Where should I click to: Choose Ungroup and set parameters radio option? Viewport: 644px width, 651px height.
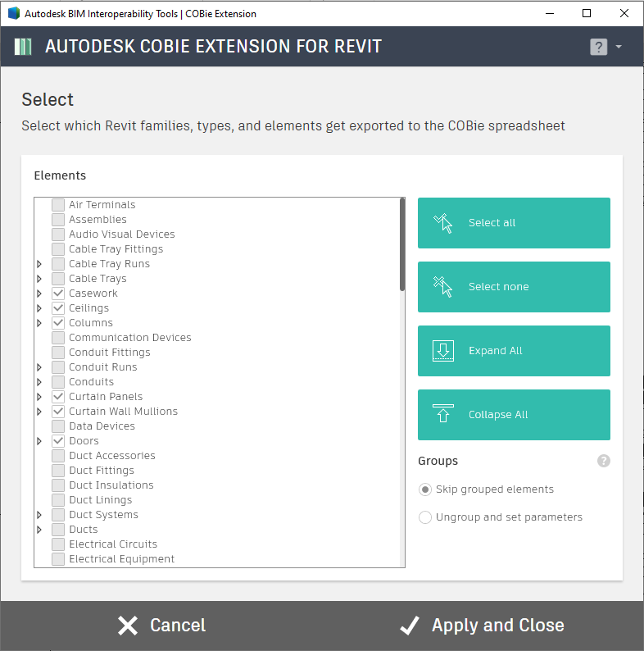pyautogui.click(x=425, y=517)
